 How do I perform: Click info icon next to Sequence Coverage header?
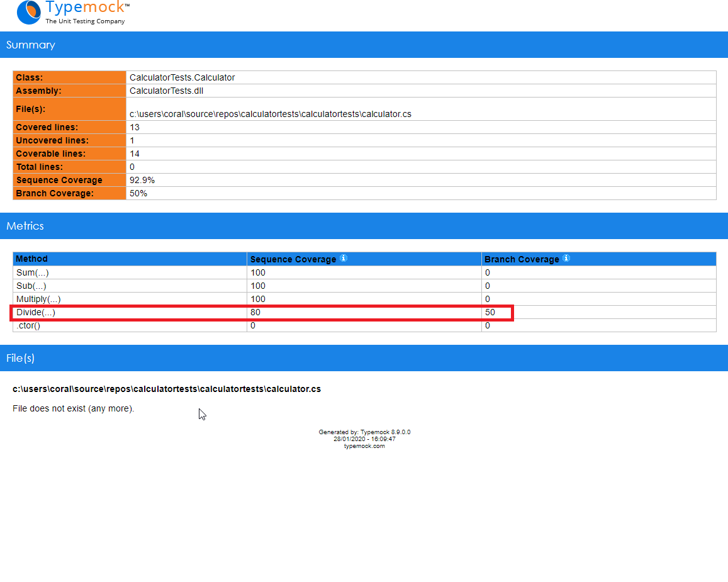pyautogui.click(x=344, y=258)
